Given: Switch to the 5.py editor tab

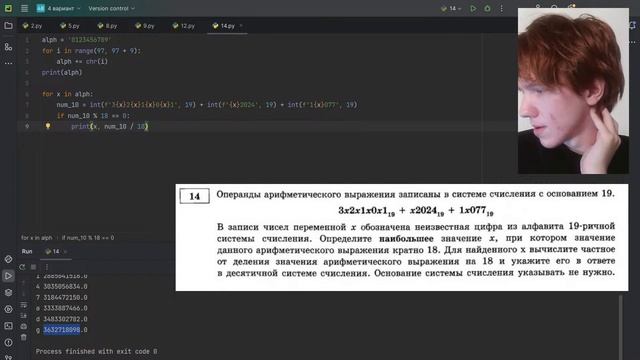Looking at the screenshot, I should click(x=70, y=26).
